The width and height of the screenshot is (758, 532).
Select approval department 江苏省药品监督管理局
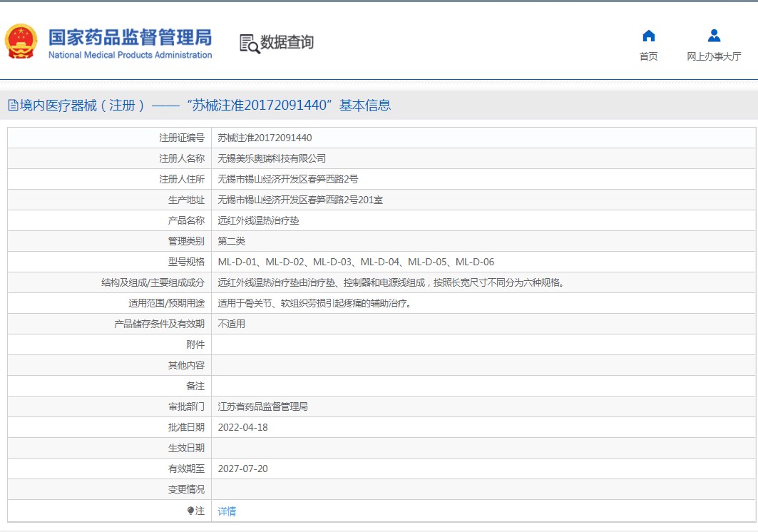coord(262,406)
